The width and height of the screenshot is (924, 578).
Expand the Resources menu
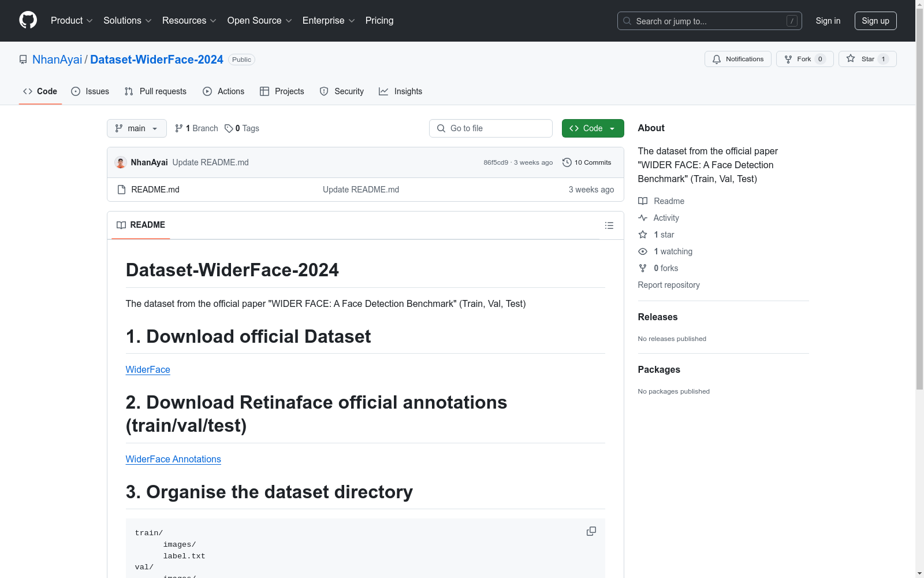(x=189, y=20)
